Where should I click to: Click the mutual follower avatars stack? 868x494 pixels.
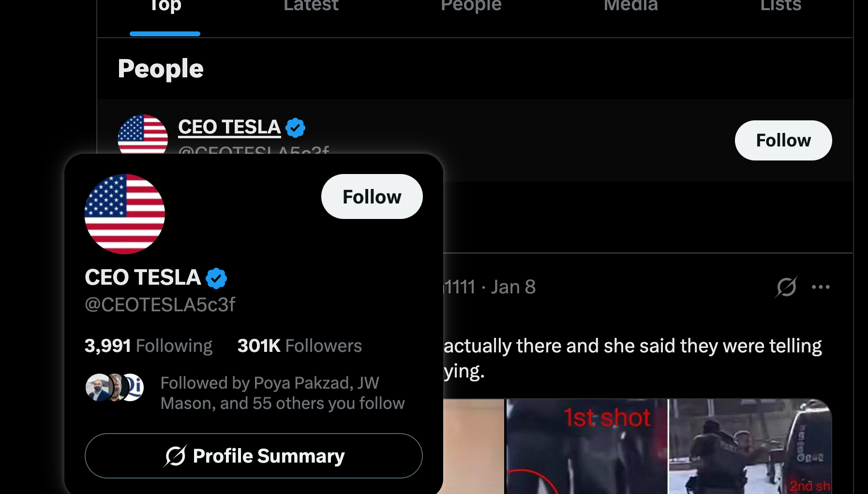(x=115, y=388)
